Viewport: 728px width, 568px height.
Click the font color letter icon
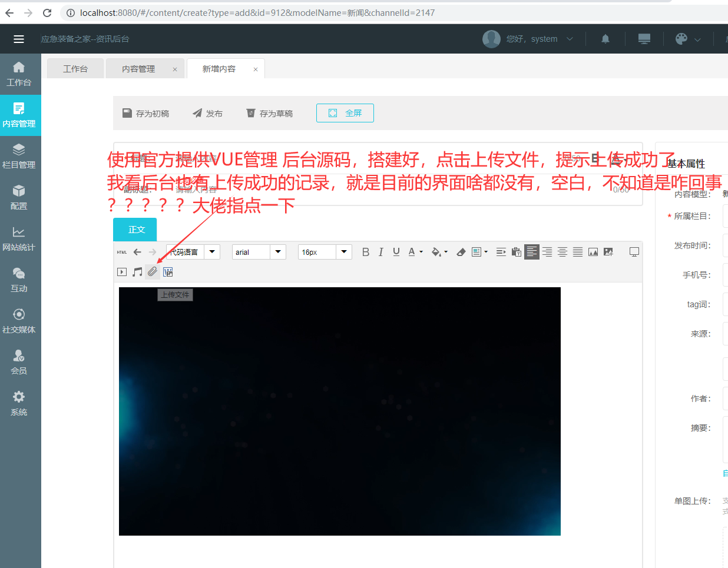click(412, 252)
